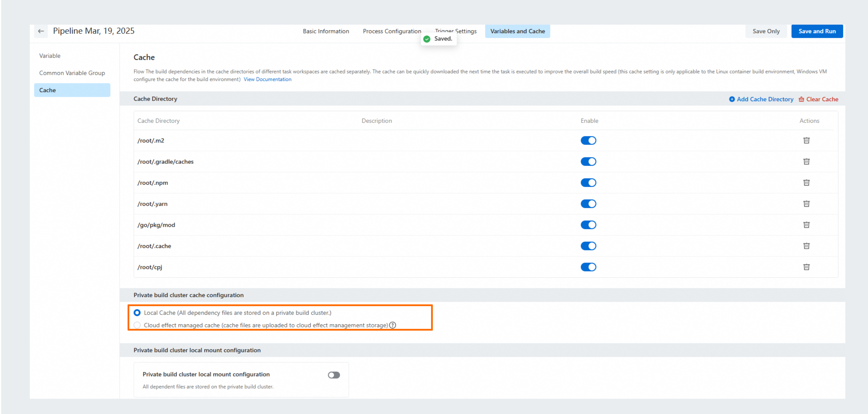The height and width of the screenshot is (414, 868).
Task: Turn off the /root/.npm cache toggle
Action: pyautogui.click(x=588, y=183)
